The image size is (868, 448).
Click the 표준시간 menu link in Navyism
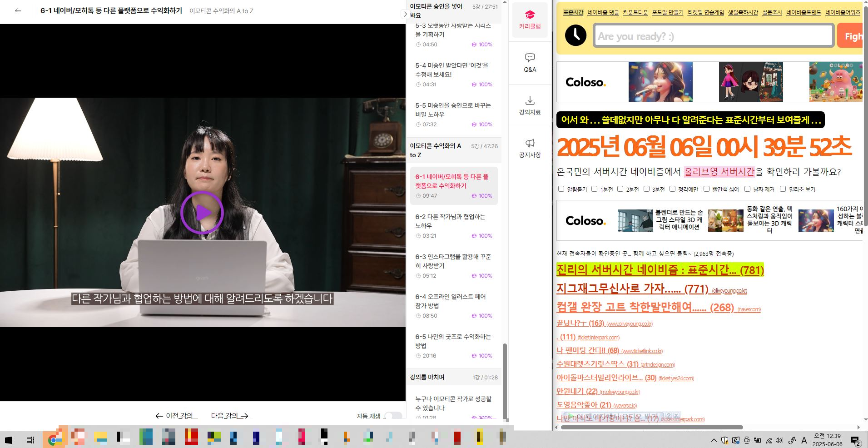[573, 12]
